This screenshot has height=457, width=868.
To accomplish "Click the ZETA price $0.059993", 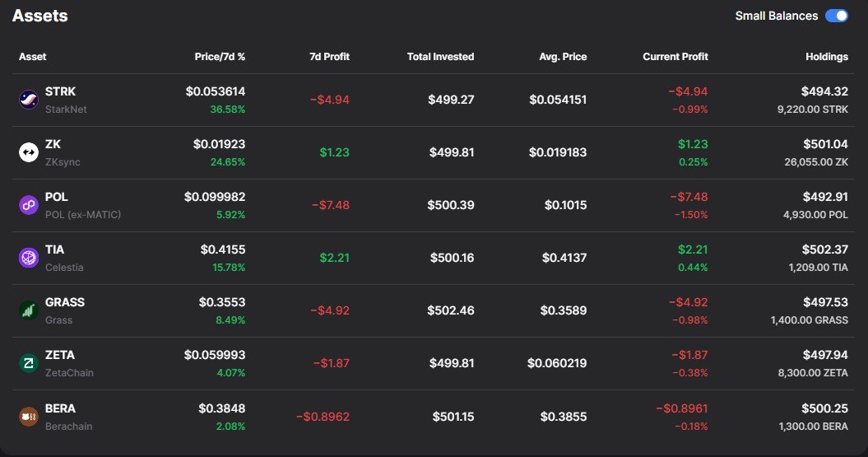I will click(215, 355).
